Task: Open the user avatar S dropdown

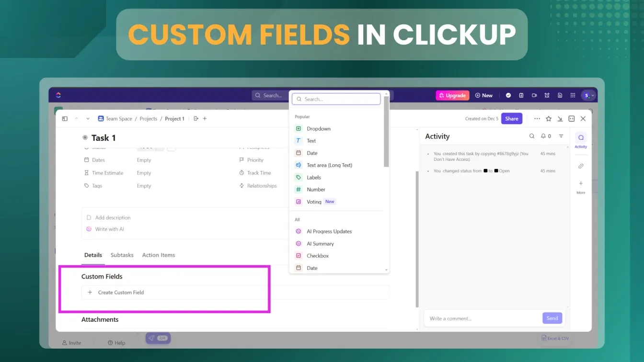Action: [588, 95]
